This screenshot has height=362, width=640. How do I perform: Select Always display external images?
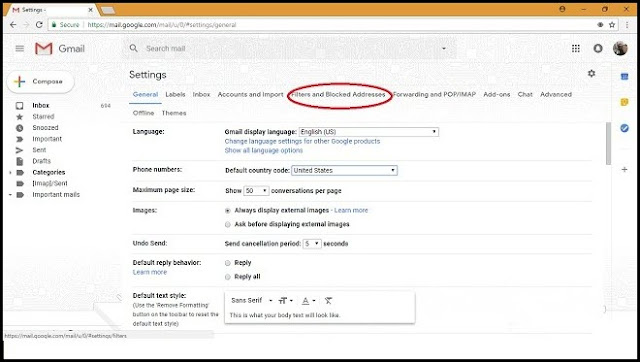pos(228,211)
